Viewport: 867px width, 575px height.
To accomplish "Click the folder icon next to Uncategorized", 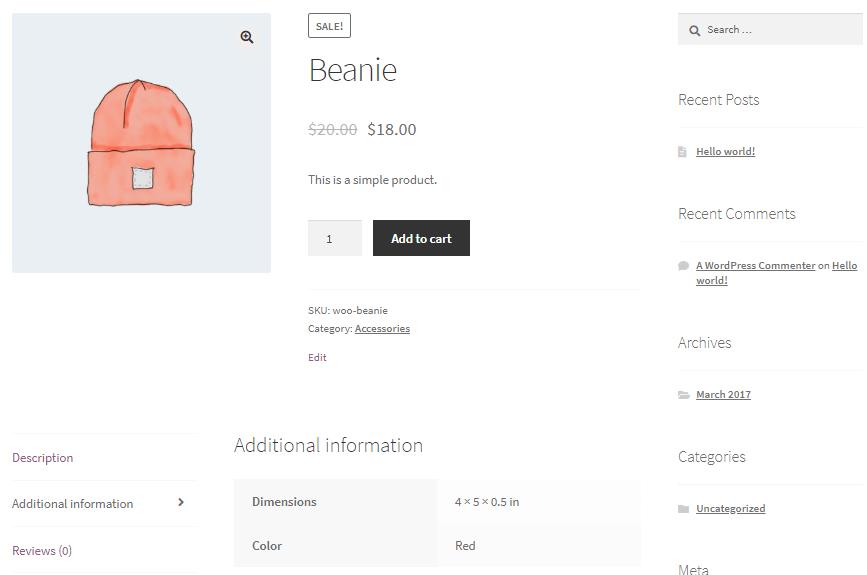I will pos(683,509).
